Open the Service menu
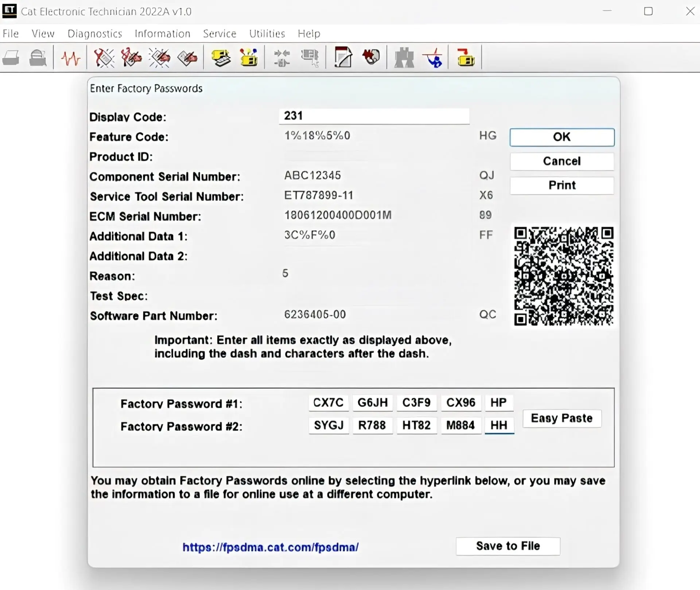The height and width of the screenshot is (590, 700). click(x=220, y=34)
